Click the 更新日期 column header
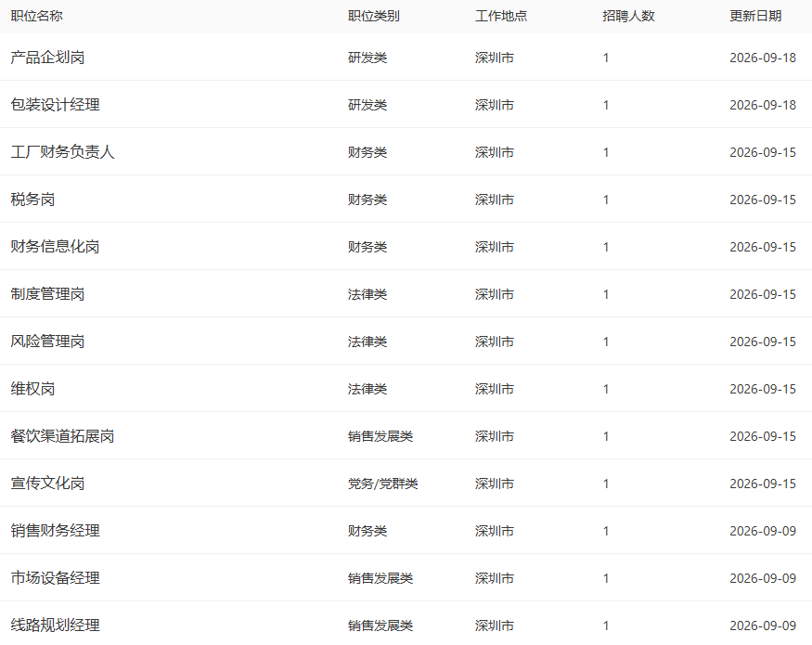Viewport: 812px width, 645px height. click(x=755, y=16)
